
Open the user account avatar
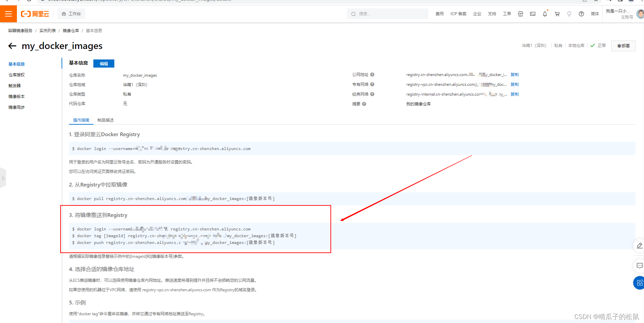[x=640, y=14]
